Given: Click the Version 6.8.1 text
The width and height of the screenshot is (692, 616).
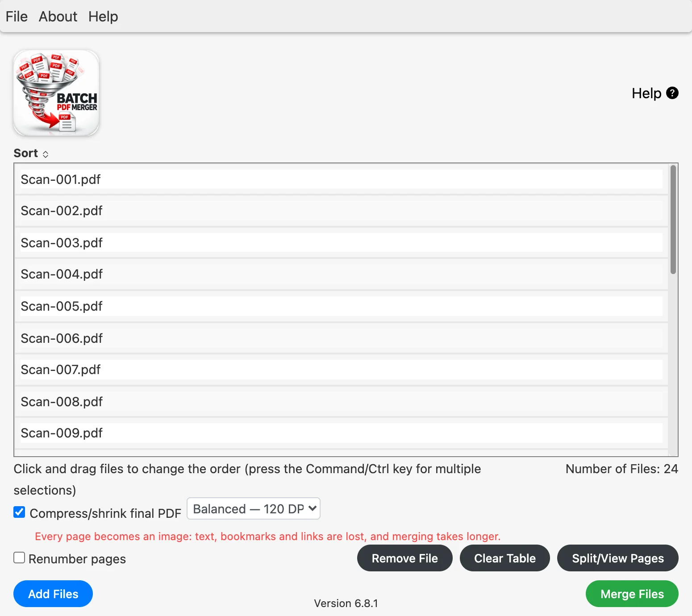Looking at the screenshot, I should point(346,604).
